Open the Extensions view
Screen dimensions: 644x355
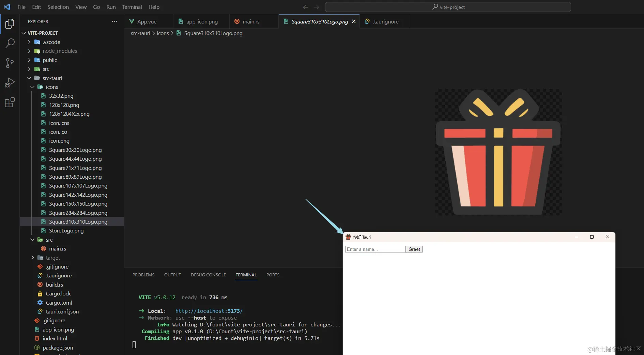(10, 102)
